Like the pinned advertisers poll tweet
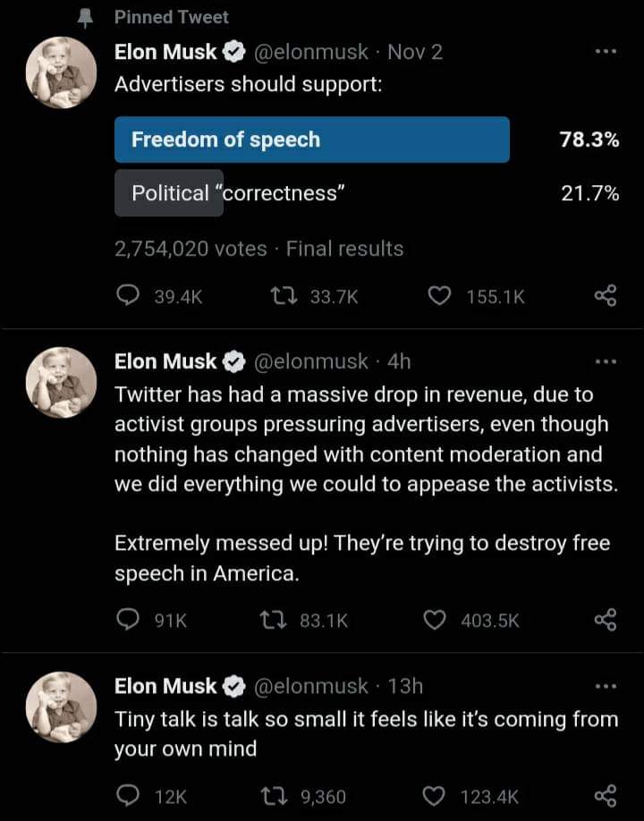Screen dimensions: 644x821 (x=437, y=297)
